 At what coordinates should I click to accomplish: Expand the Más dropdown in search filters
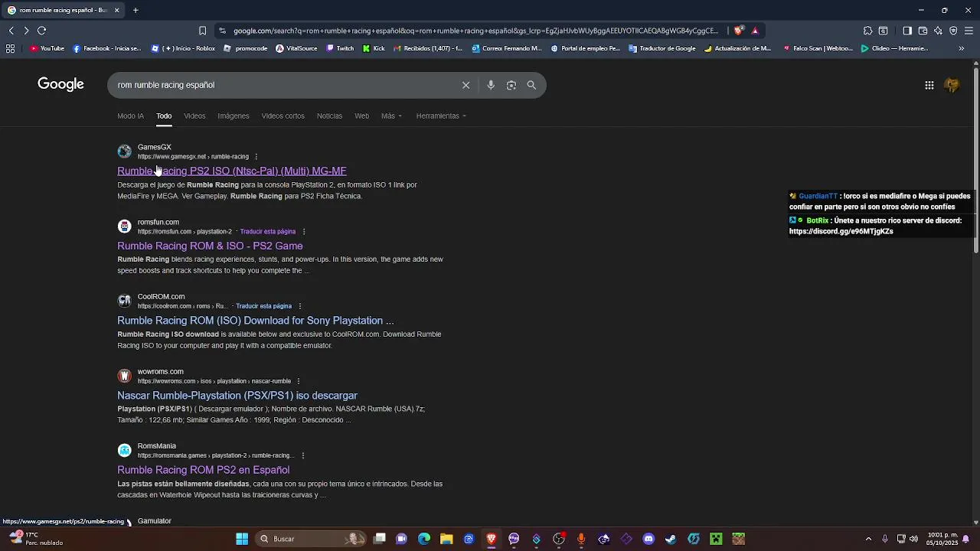pyautogui.click(x=391, y=116)
